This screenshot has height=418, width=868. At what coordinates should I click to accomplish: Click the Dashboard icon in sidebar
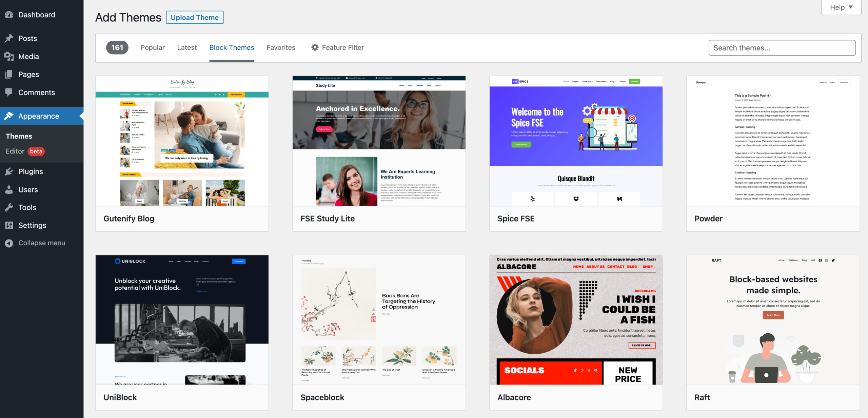[x=9, y=14]
